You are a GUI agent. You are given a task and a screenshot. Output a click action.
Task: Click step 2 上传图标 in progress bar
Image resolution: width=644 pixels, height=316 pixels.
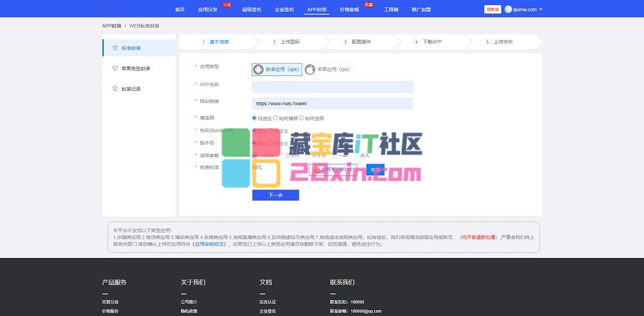(x=285, y=42)
